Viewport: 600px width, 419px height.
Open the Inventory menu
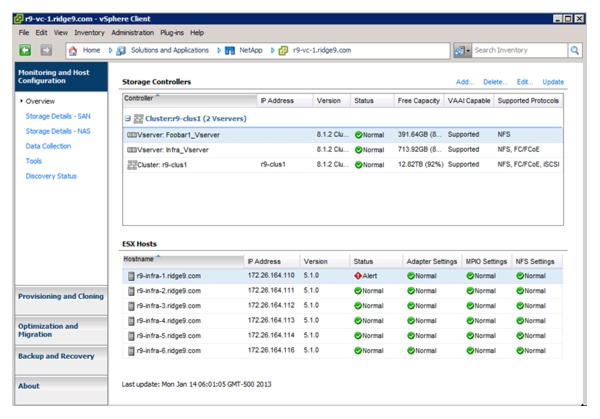point(89,33)
